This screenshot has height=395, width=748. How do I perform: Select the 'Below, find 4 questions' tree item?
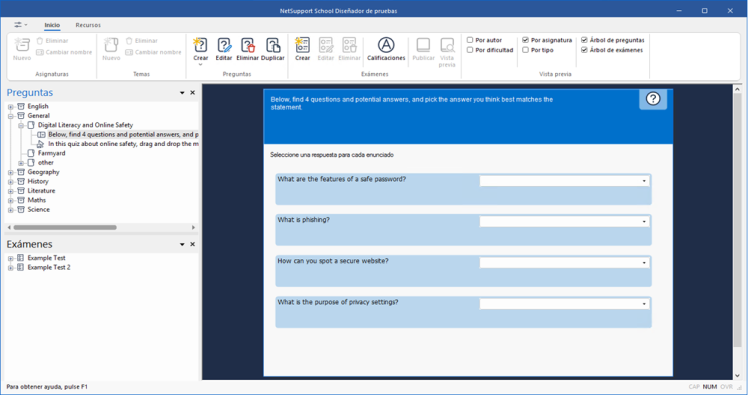point(123,135)
